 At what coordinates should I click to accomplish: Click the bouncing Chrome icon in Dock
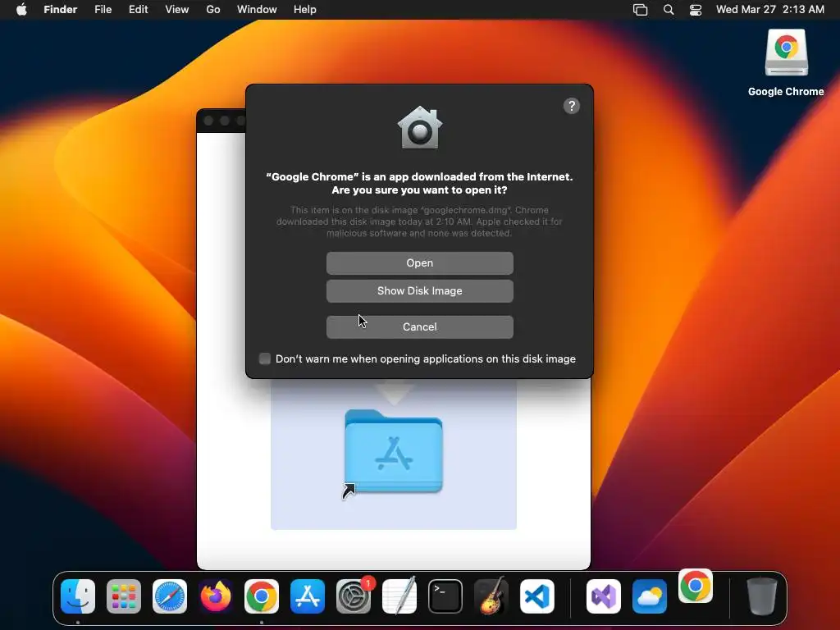[x=696, y=586]
